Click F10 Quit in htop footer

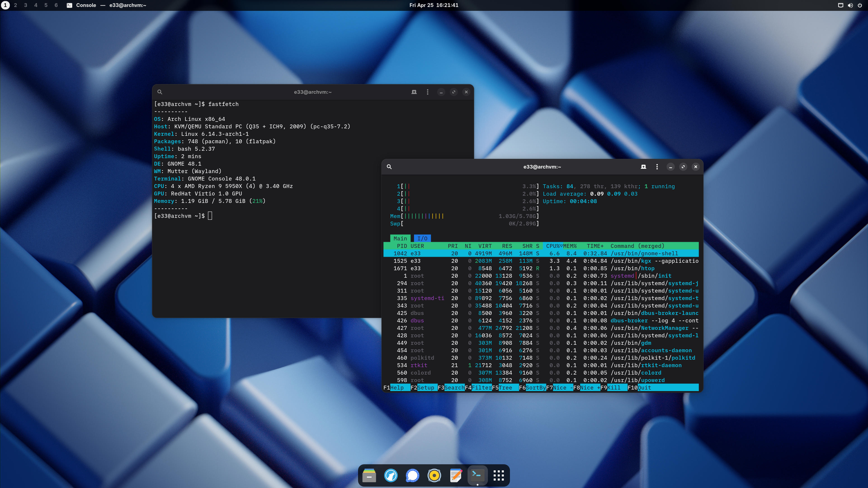(663, 388)
